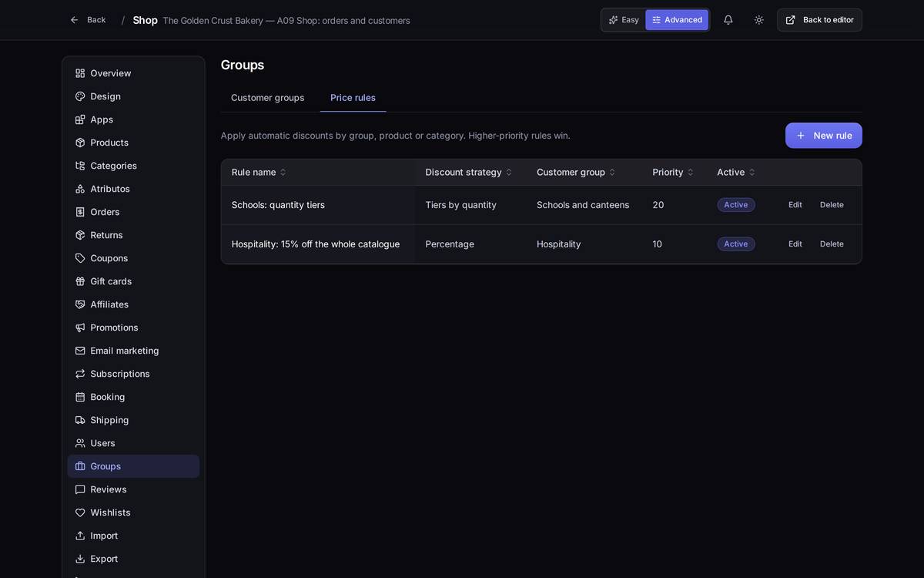Viewport: 924px width, 578px height.
Task: Open the Customer groups tab
Action: click(x=268, y=98)
